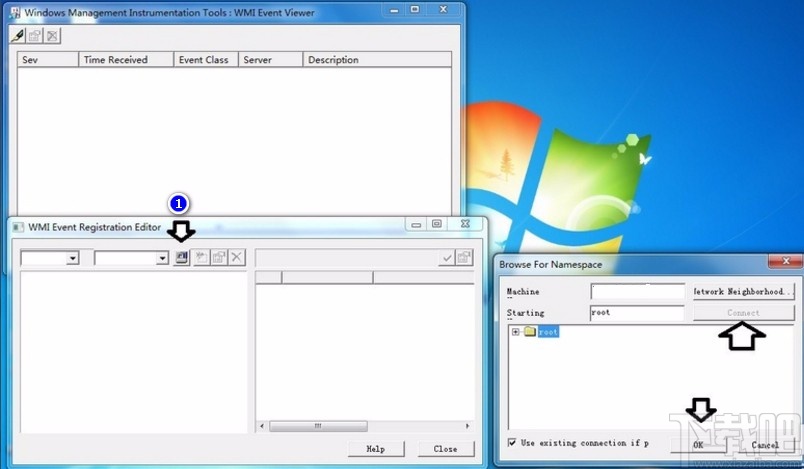Click the Connect button
The height and width of the screenshot is (469, 804).
[744, 313]
